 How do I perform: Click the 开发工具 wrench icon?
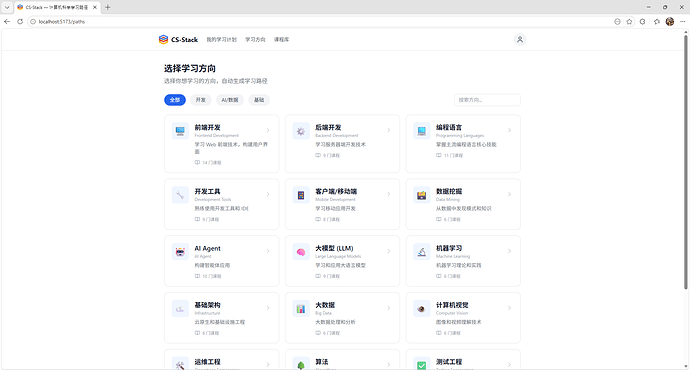tap(180, 195)
